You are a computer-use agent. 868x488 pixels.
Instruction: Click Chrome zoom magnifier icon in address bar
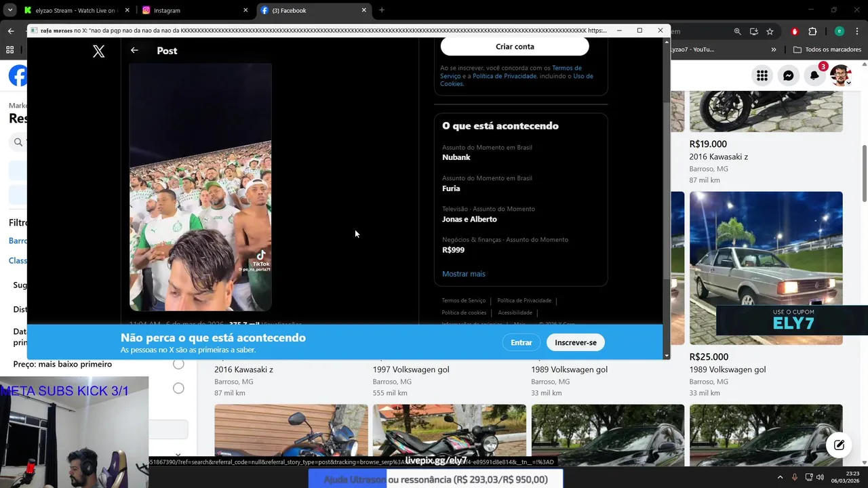[x=738, y=31]
